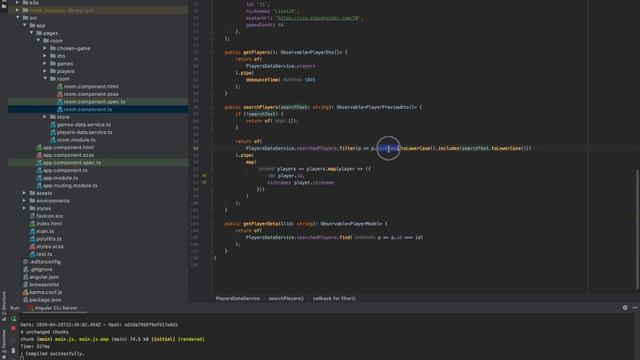640x360 pixels.
Task: Open app-routing.module.ts file
Action: coord(70,185)
